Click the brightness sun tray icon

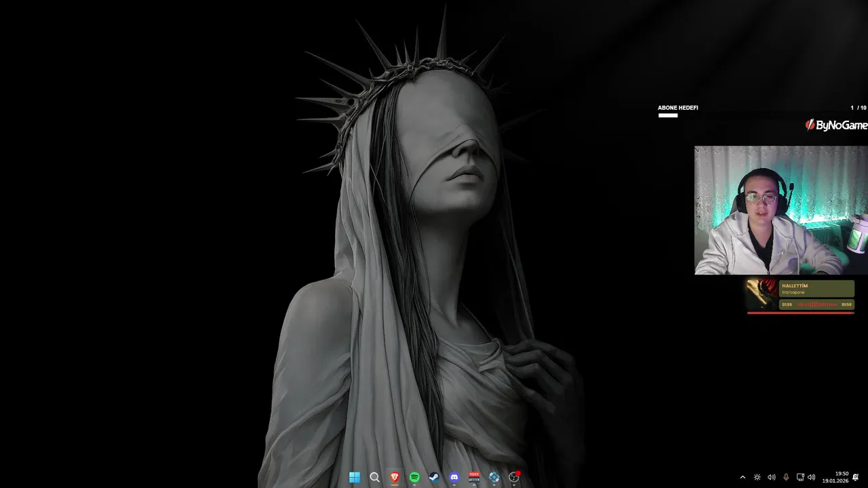757,477
